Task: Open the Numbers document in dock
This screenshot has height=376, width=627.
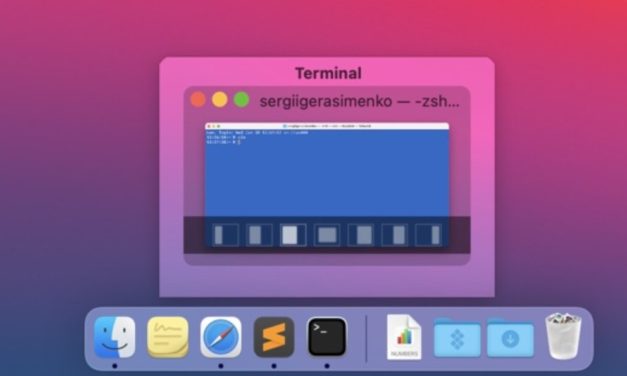Action: tap(404, 337)
